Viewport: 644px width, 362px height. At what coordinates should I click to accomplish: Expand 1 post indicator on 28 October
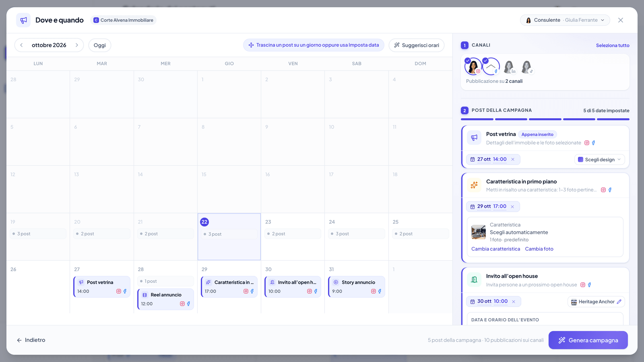coord(166,281)
